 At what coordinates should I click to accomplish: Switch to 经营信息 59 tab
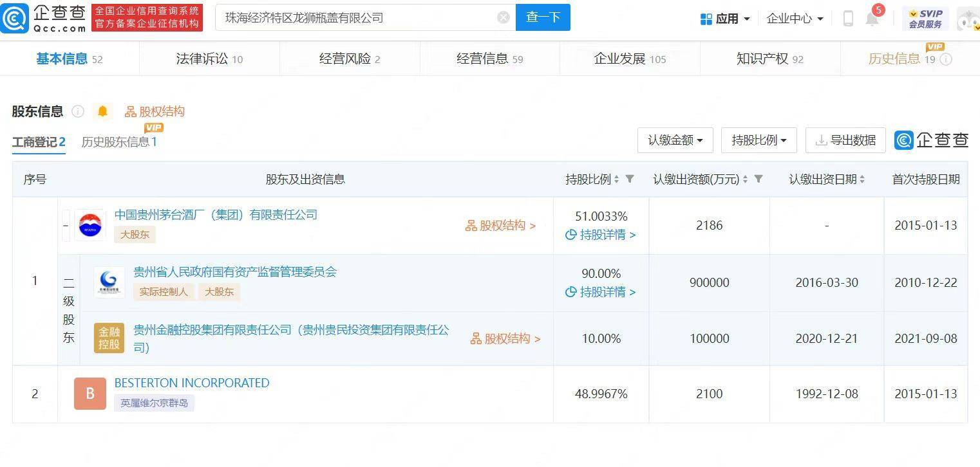pyautogui.click(x=490, y=59)
